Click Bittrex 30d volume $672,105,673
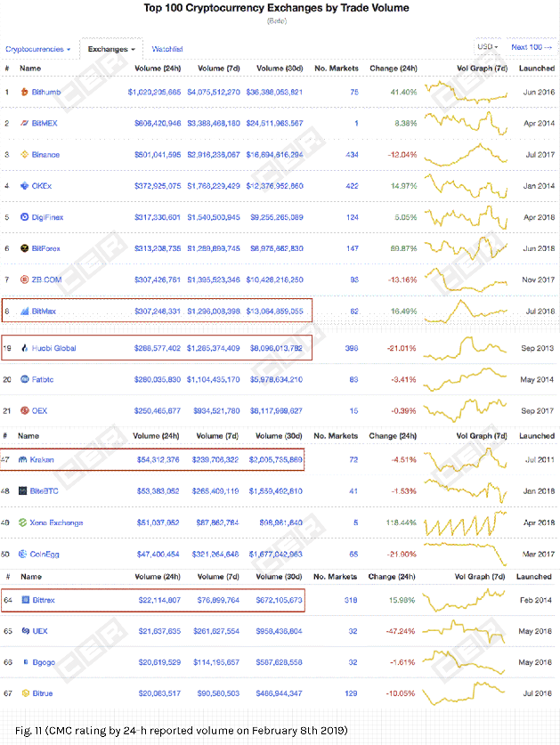The image size is (560, 745). coord(279,600)
